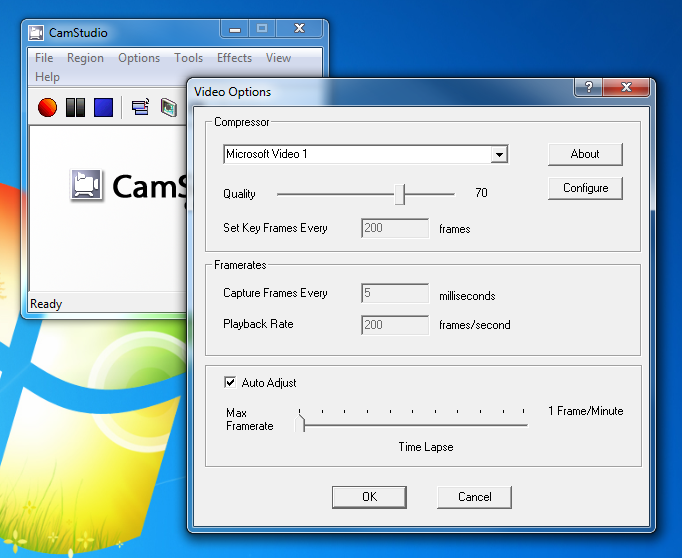The image size is (682, 558).
Task: Open the Tools menu
Action: 188,58
